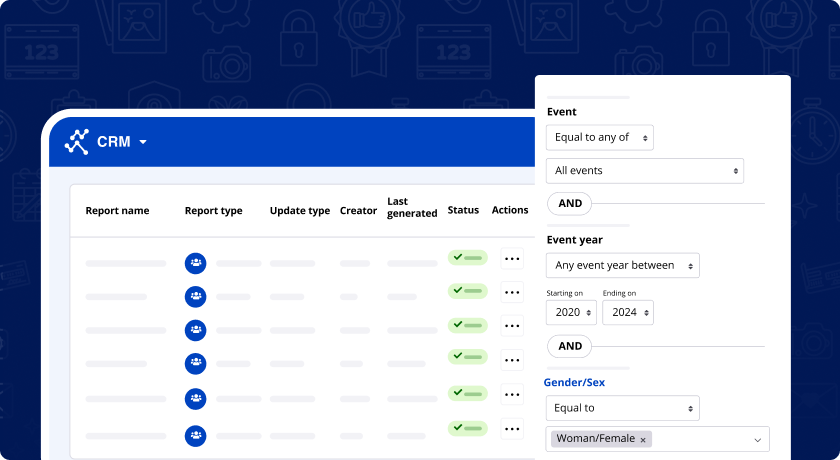Click the CRM network logo icon
840x460 pixels.
coord(77,142)
